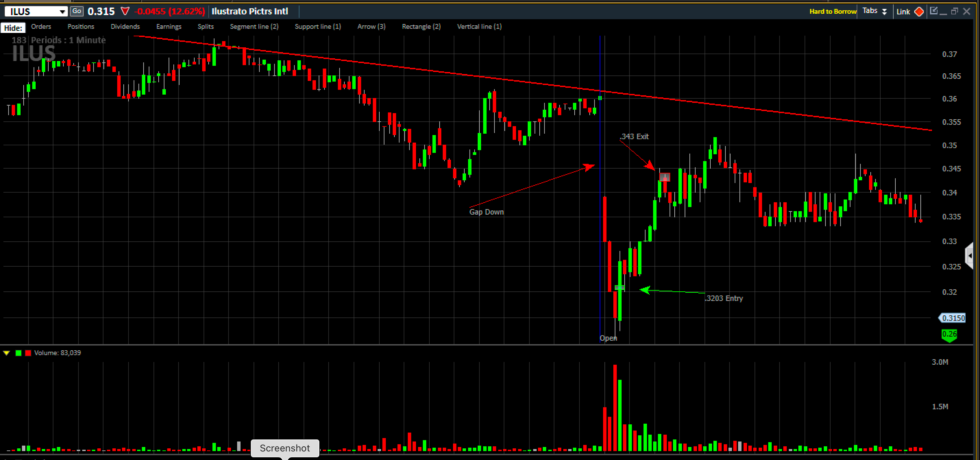Click the green volume color square
This screenshot has width=980, height=460.
18,353
